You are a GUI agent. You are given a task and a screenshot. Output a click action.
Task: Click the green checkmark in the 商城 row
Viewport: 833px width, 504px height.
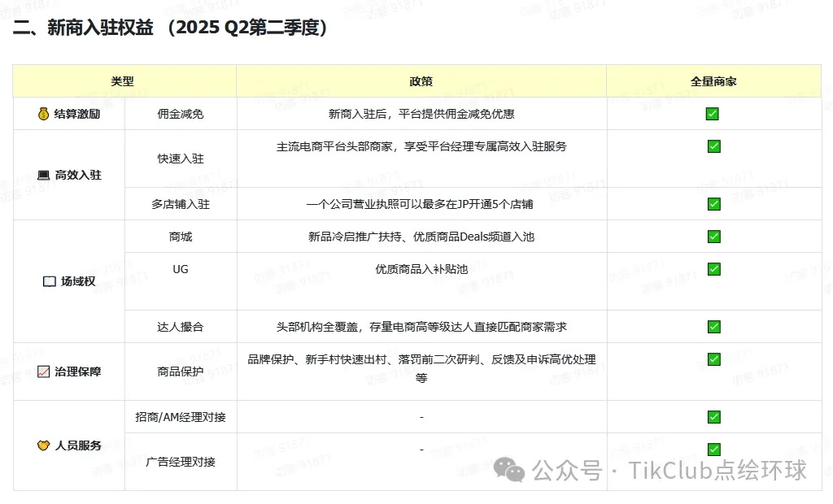tap(713, 237)
